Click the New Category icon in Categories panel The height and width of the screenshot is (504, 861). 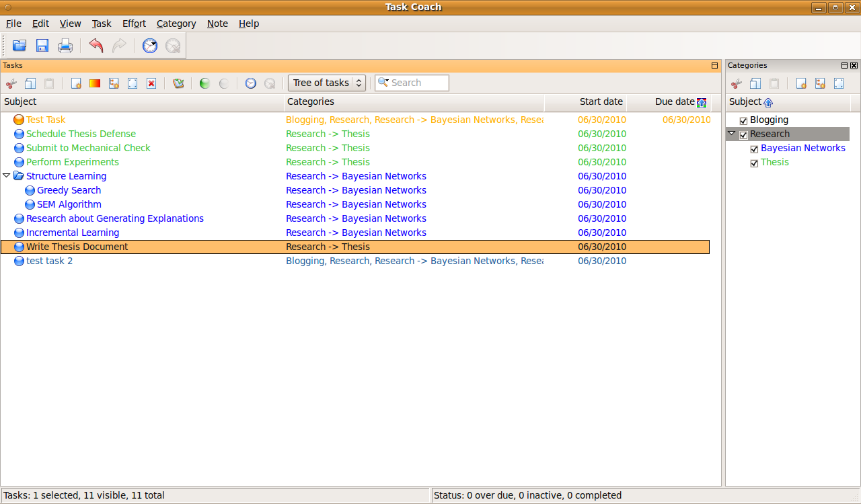point(801,83)
